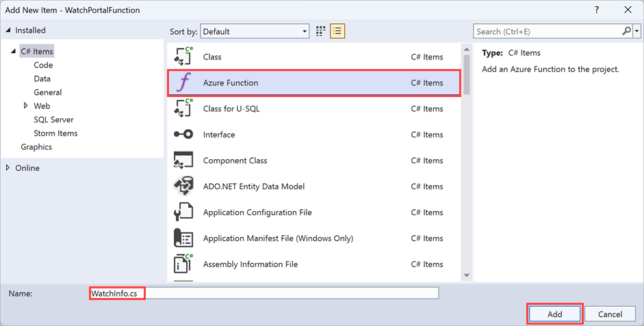
Task: Select the Component Class name
Action: click(x=235, y=161)
